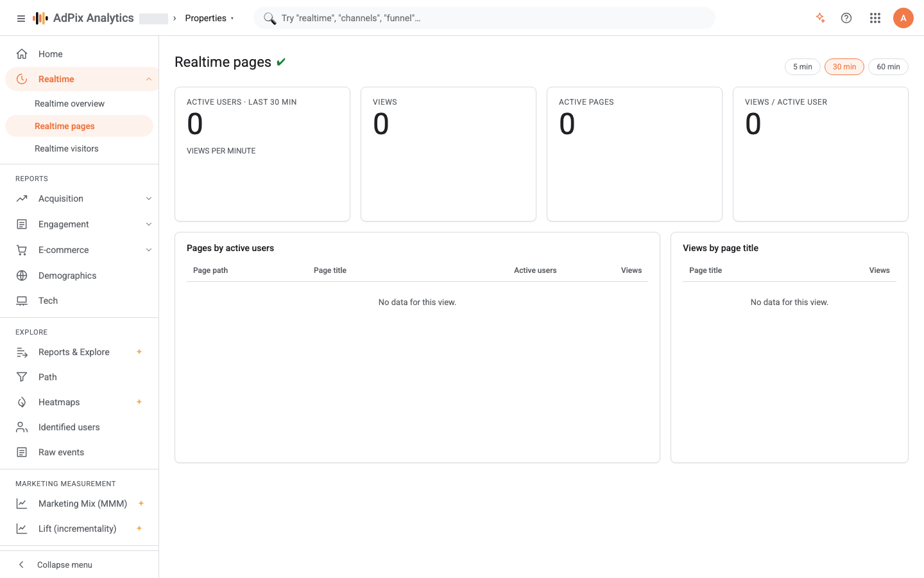Click the Realtime clock icon

(x=22, y=79)
